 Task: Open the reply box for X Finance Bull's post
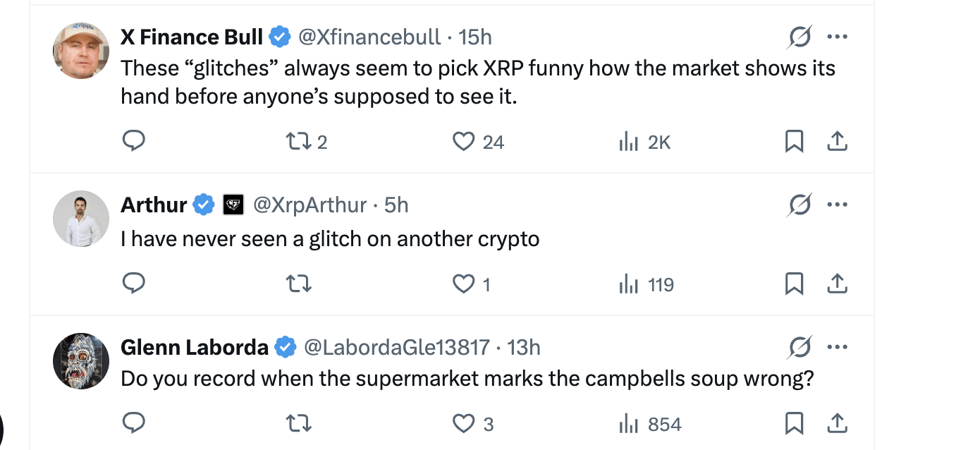coord(134,141)
